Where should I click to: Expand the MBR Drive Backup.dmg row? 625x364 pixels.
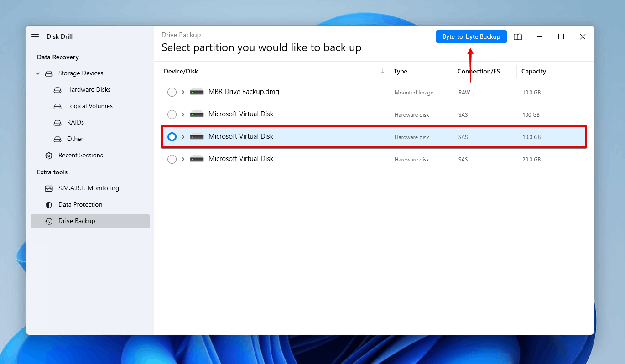(182, 92)
